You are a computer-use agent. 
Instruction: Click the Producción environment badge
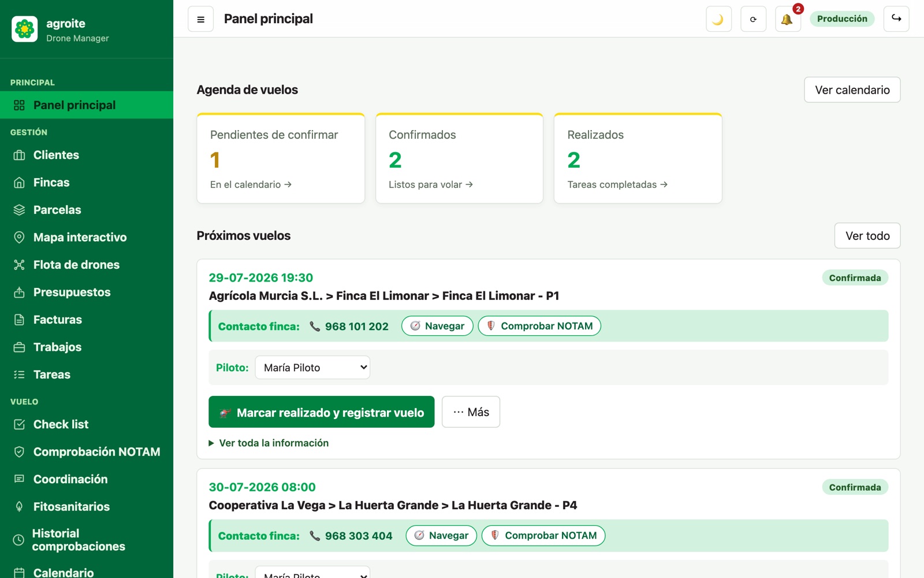pyautogui.click(x=842, y=18)
